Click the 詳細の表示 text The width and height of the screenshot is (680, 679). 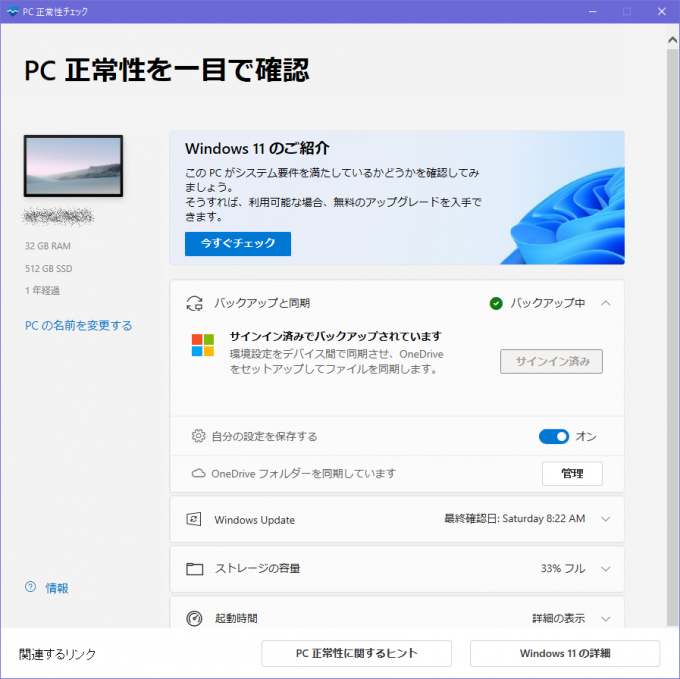559,618
